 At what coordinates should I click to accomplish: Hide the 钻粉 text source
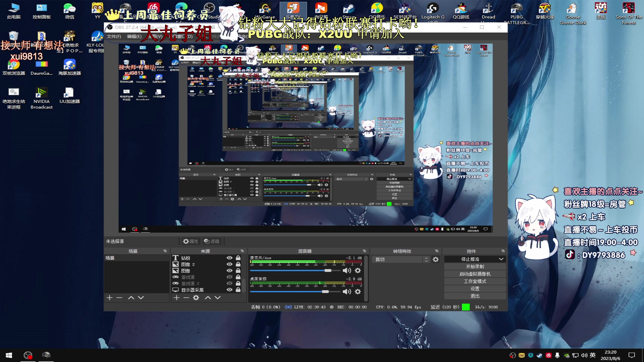click(229, 258)
